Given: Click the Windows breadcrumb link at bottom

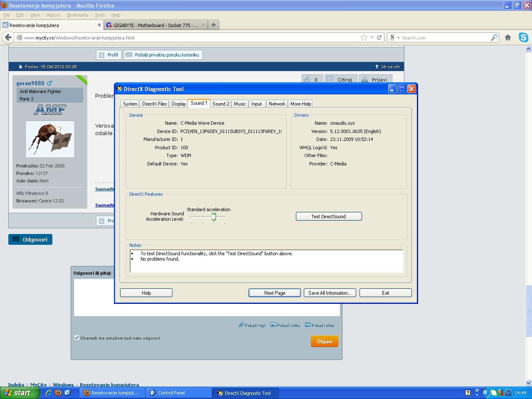Looking at the screenshot, I should tap(63, 385).
